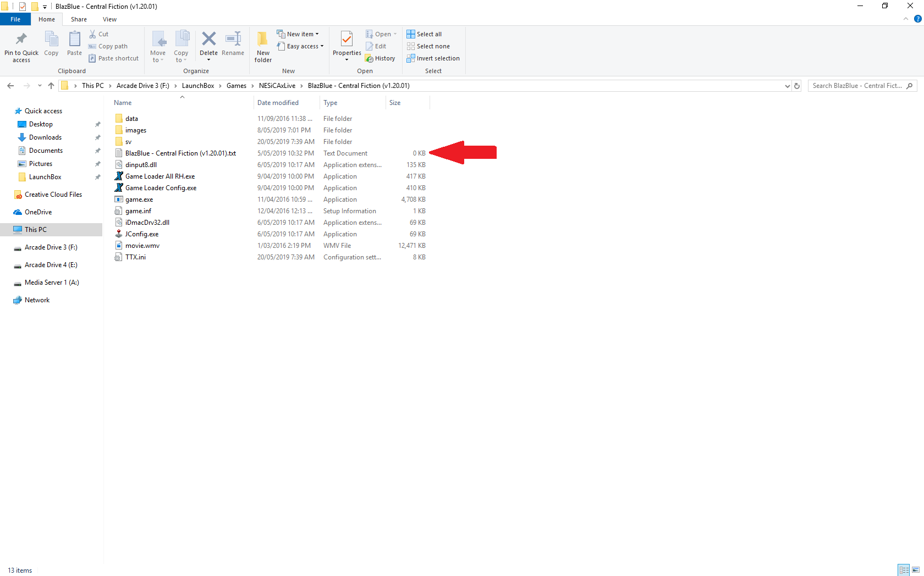
Task: Click Invert selection
Action: [433, 58]
